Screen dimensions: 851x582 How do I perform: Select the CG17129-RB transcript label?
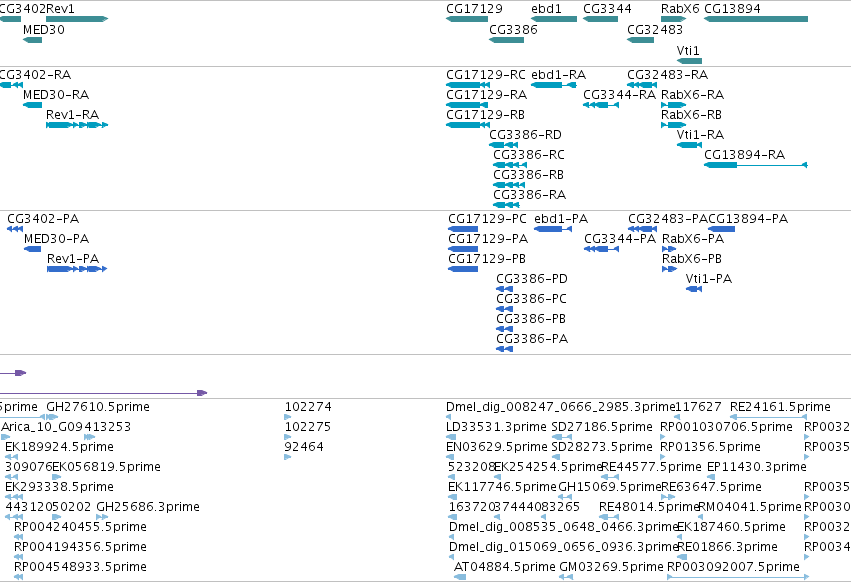tap(486, 115)
